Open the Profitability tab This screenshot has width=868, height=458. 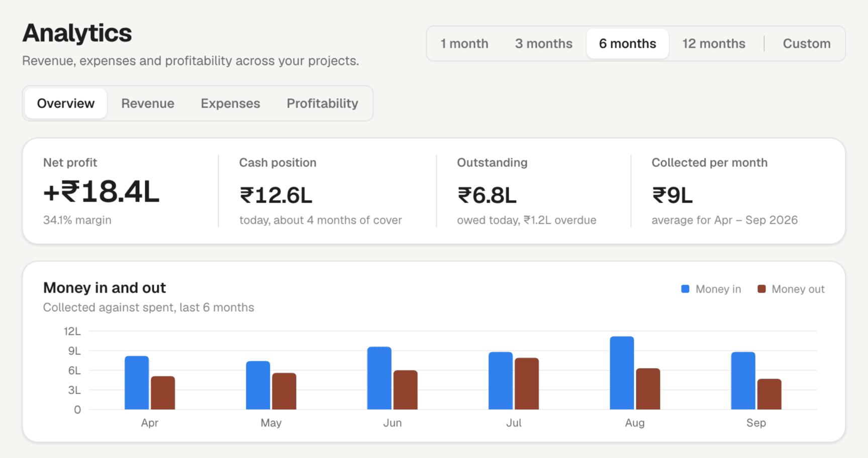point(322,104)
